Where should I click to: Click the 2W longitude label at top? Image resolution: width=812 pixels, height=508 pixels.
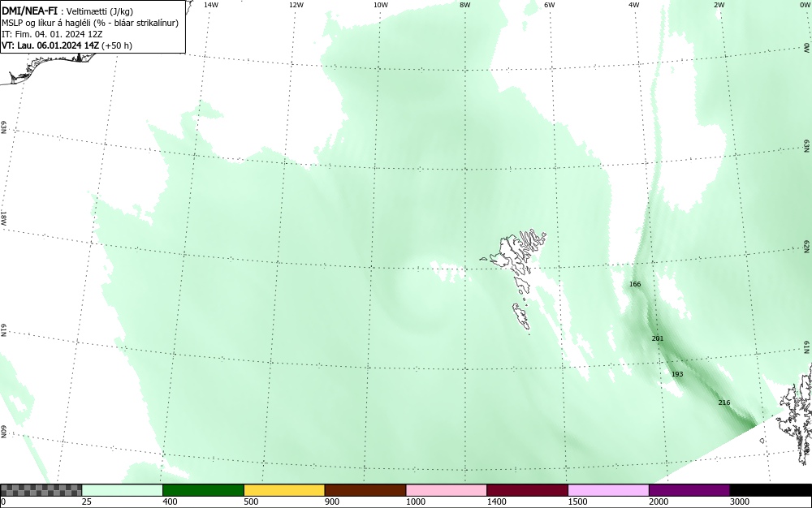(719, 5)
